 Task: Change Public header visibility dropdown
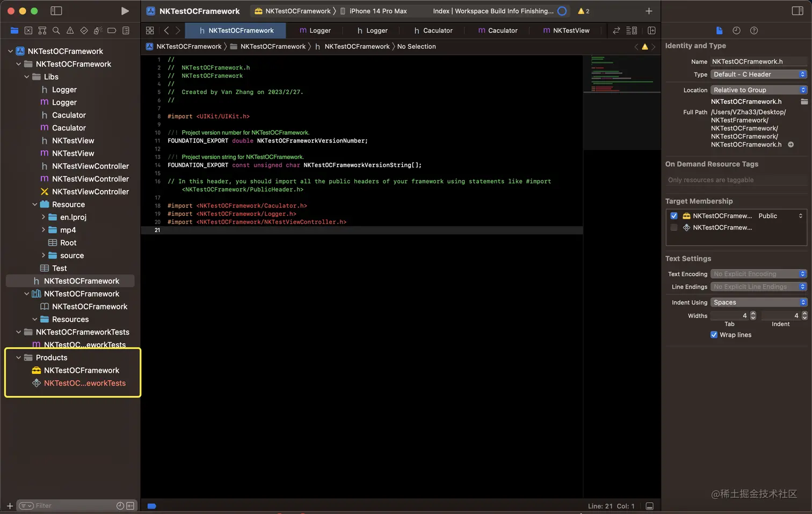(780, 216)
